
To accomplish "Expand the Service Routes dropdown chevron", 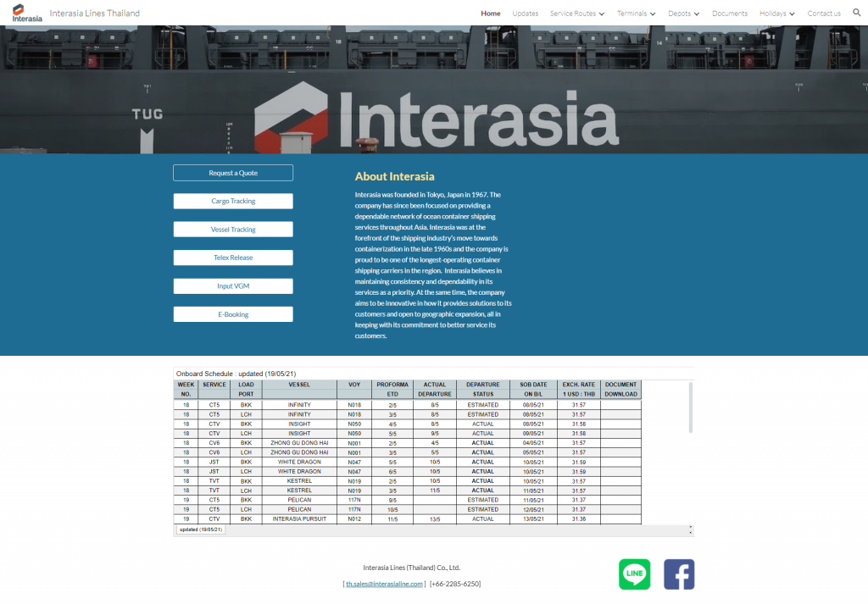I will point(602,14).
